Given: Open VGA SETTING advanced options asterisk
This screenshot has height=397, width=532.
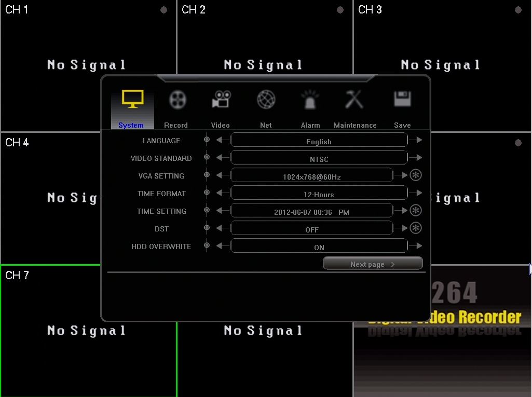Looking at the screenshot, I should [416, 175].
